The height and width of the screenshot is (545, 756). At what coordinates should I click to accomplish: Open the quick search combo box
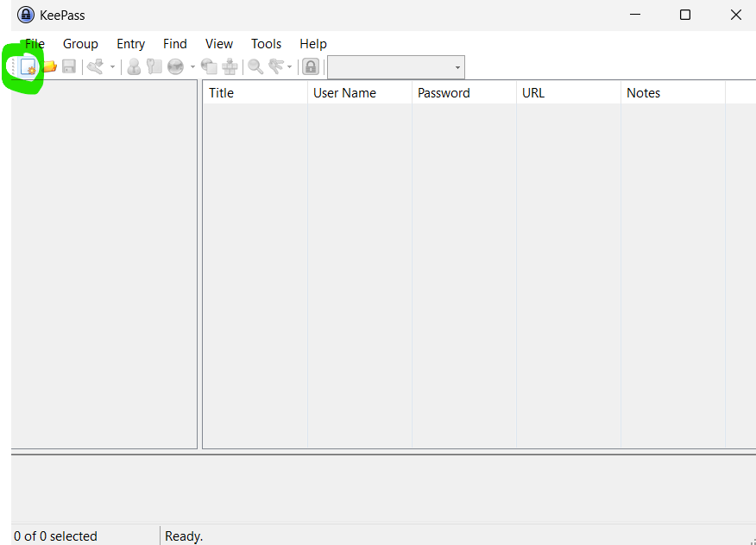tap(395, 67)
